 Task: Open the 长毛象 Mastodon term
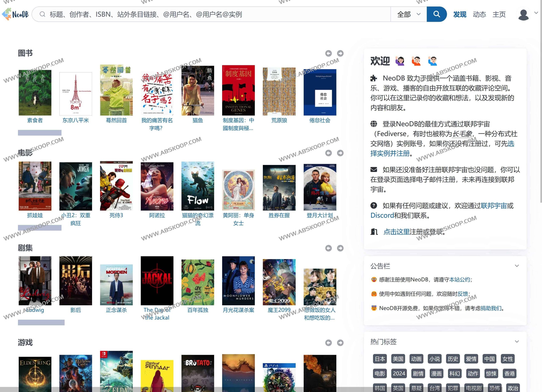pos(462,134)
